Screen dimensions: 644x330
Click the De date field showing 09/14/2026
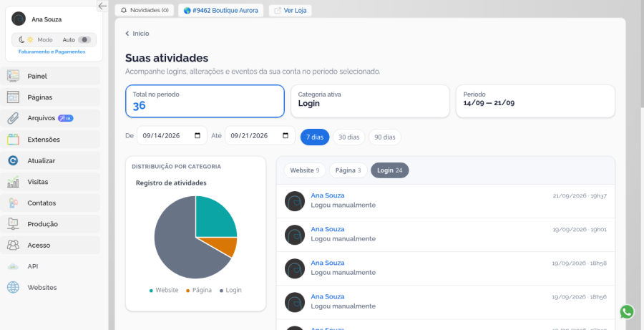pyautogui.click(x=172, y=135)
